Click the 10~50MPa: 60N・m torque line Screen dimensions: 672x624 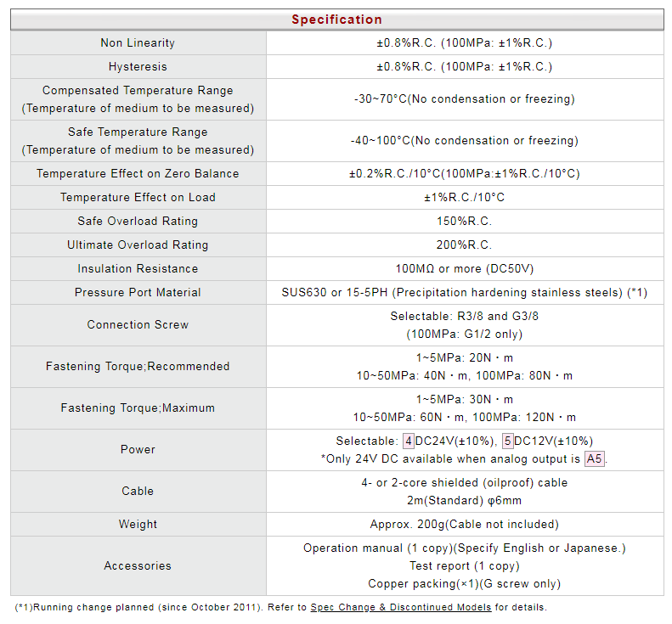click(x=465, y=417)
